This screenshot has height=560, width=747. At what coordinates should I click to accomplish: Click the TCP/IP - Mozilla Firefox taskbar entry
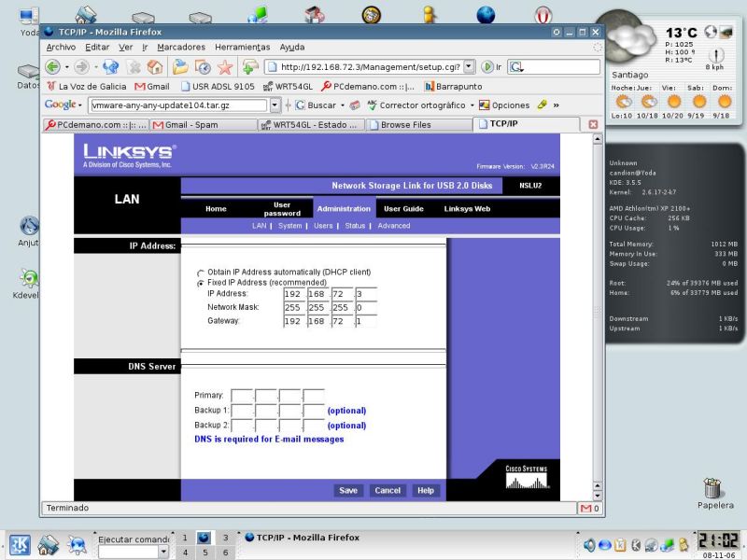pyautogui.click(x=302, y=538)
